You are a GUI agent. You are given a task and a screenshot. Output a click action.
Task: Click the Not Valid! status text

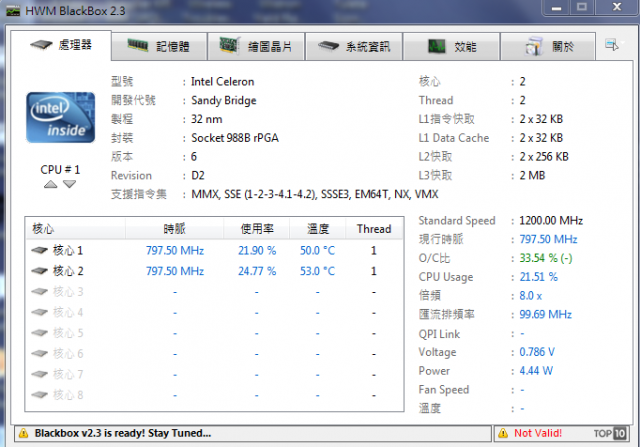(x=538, y=433)
